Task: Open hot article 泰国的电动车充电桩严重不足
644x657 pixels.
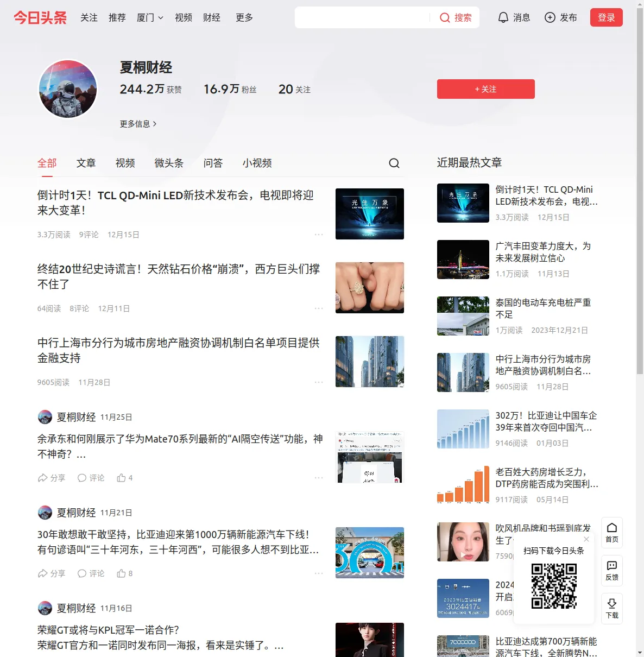Action: coord(543,308)
